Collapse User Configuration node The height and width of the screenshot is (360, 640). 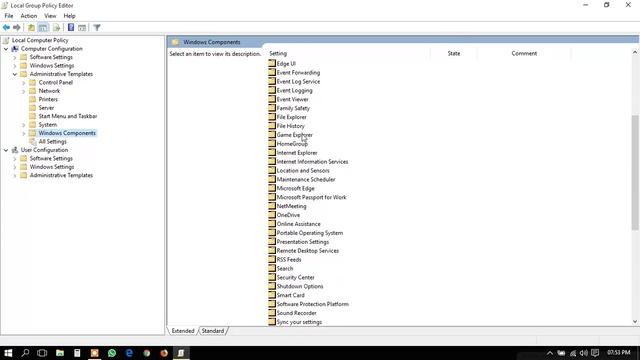(x=6, y=150)
